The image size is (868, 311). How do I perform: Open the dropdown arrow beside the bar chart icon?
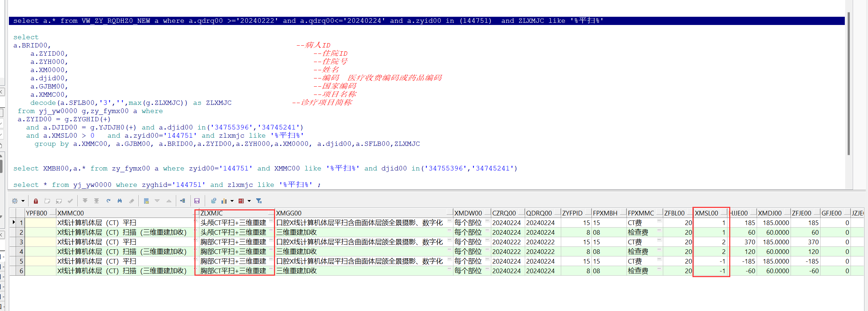pyautogui.click(x=232, y=201)
